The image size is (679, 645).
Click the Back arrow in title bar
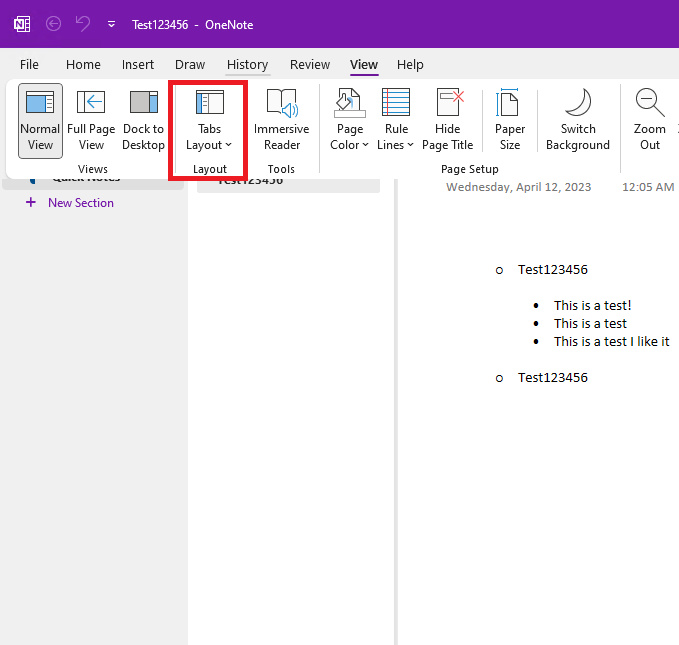pos(54,24)
